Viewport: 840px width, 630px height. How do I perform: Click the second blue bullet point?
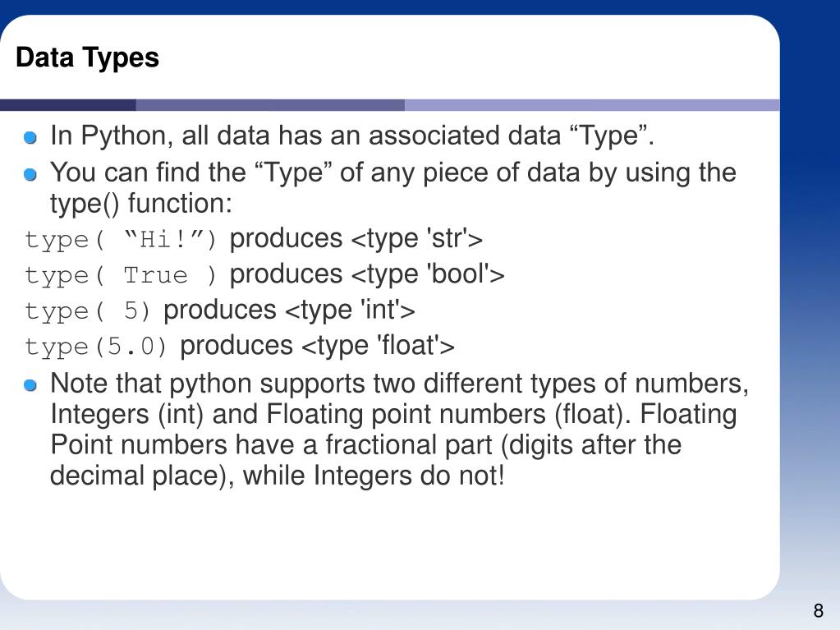click(30, 175)
